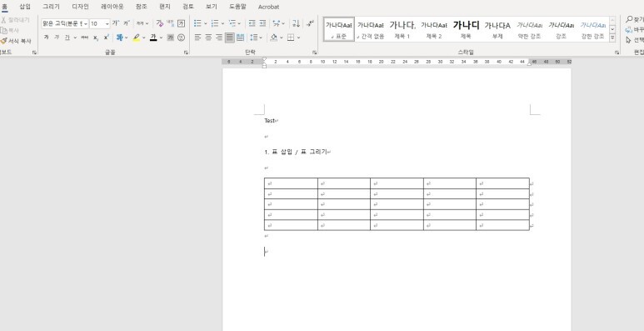Toggle bold formatting
644x331 pixels.
[x=46, y=38]
